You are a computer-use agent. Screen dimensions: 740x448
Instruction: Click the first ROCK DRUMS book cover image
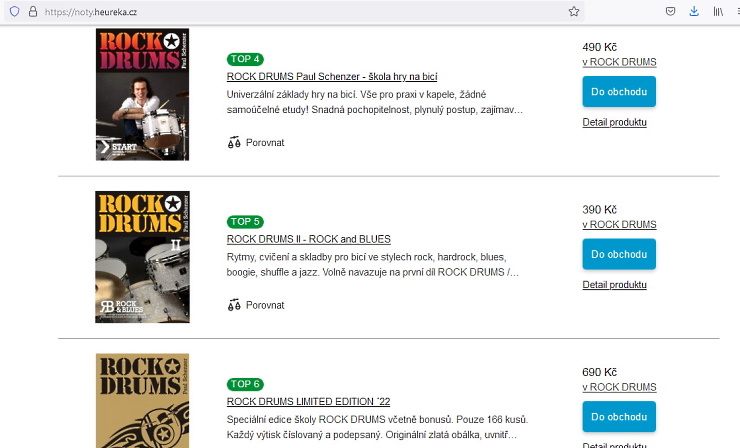click(x=142, y=95)
